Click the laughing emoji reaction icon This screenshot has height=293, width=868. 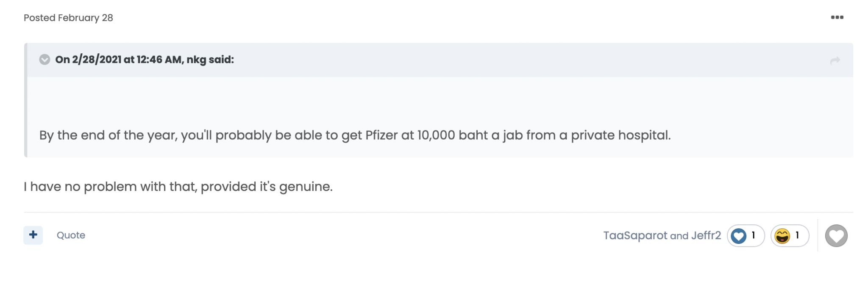click(x=782, y=236)
